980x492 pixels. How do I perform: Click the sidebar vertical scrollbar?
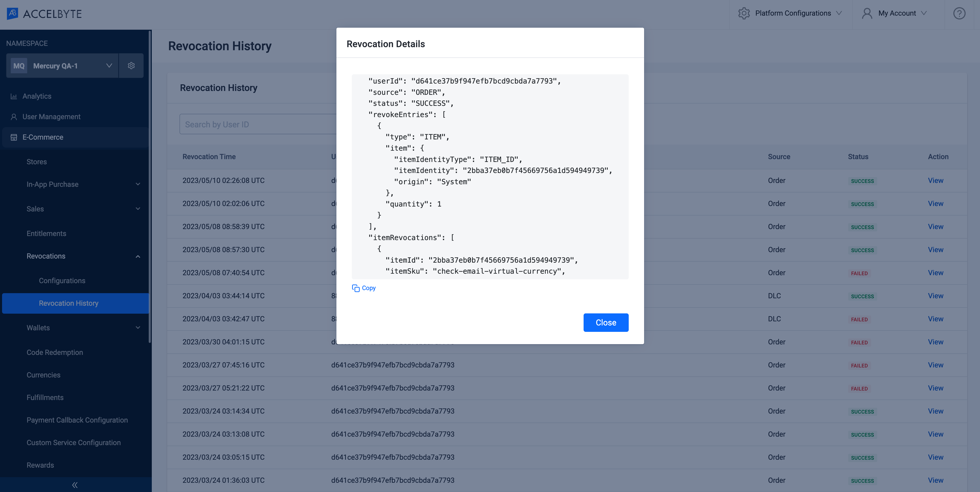pos(150,186)
